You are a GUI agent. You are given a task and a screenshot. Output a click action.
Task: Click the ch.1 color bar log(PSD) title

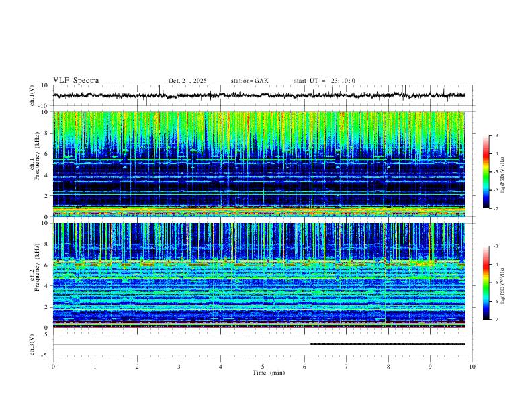(x=503, y=175)
